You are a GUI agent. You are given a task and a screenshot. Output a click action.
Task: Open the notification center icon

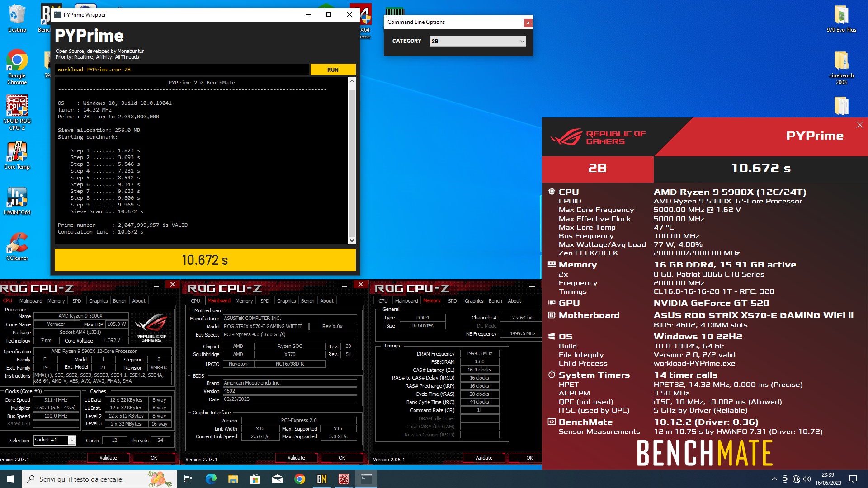coord(853,479)
